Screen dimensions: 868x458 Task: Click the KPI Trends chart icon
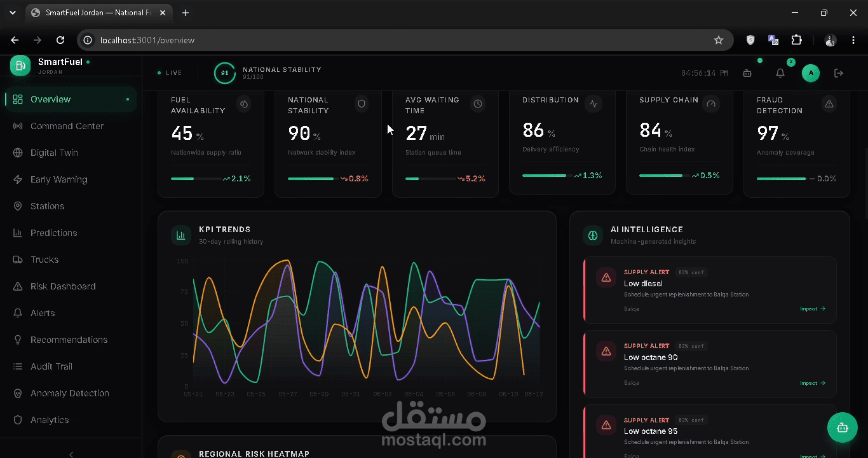click(181, 235)
